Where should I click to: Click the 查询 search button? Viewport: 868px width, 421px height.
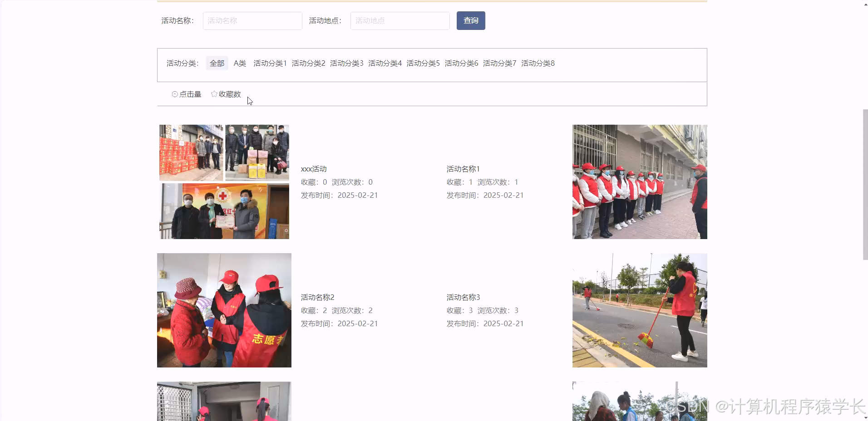(471, 20)
